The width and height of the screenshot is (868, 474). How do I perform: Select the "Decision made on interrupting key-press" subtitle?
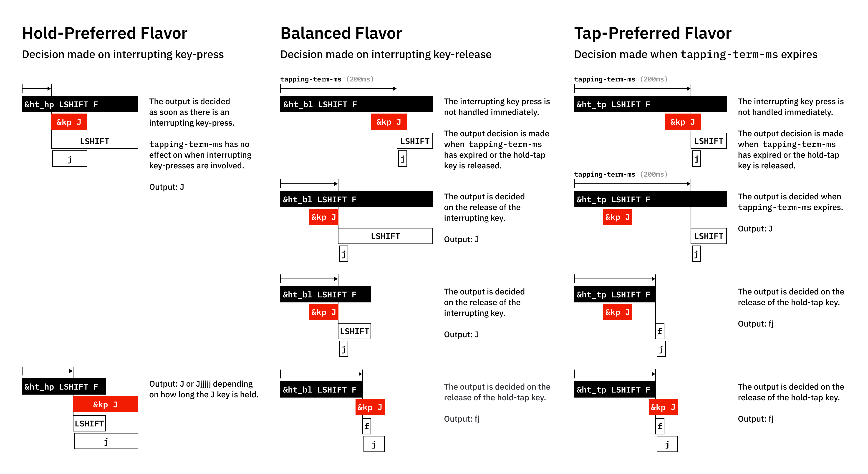tap(123, 54)
